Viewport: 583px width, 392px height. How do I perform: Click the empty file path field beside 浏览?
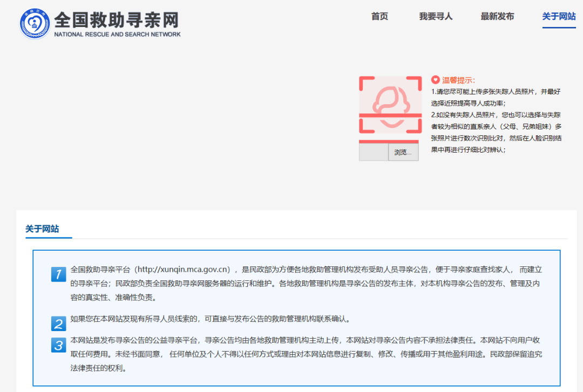[x=374, y=153]
